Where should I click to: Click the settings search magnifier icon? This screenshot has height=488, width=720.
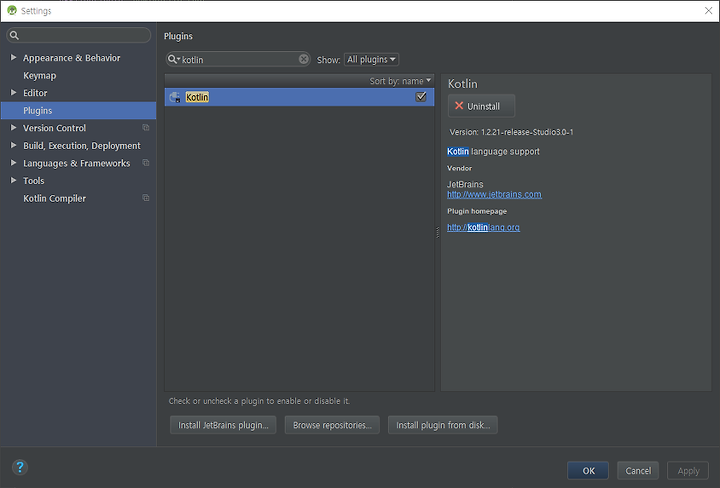point(14,35)
